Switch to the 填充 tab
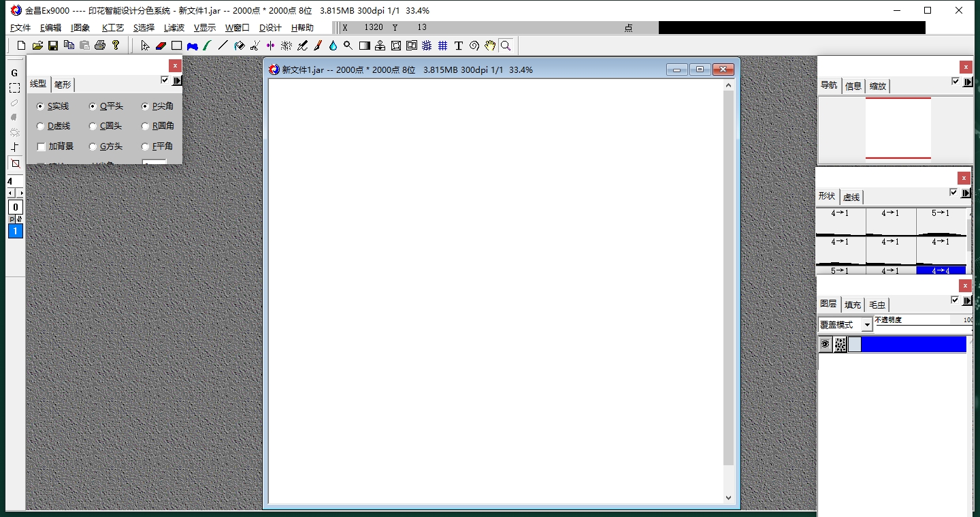This screenshot has height=517, width=980. pos(853,304)
